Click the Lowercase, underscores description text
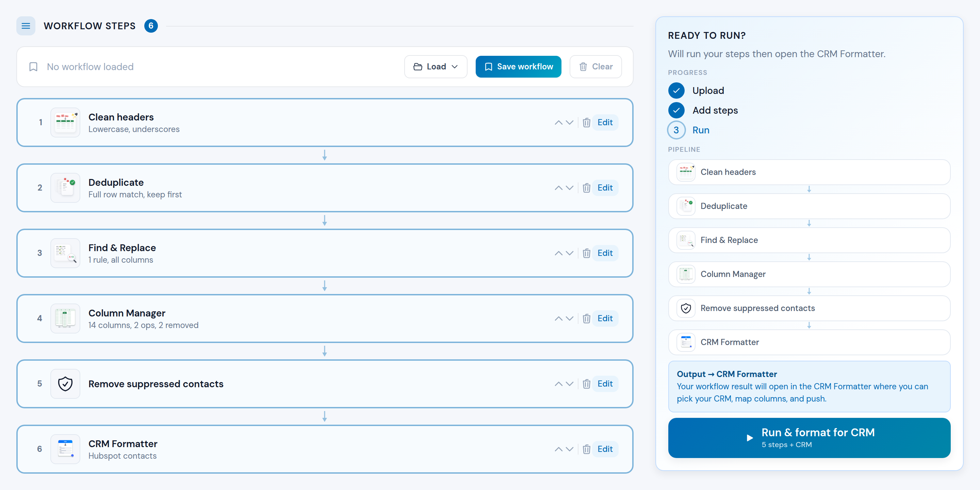This screenshot has width=980, height=490. [x=134, y=129]
